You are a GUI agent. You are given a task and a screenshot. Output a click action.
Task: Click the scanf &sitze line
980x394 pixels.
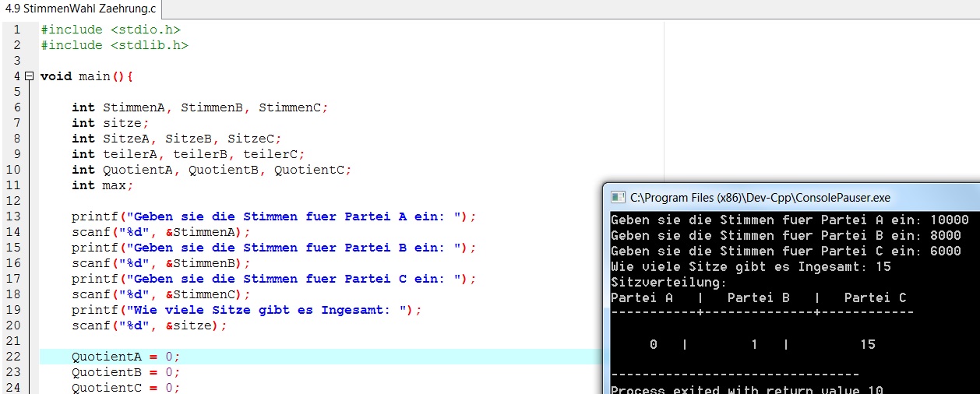click(150, 325)
